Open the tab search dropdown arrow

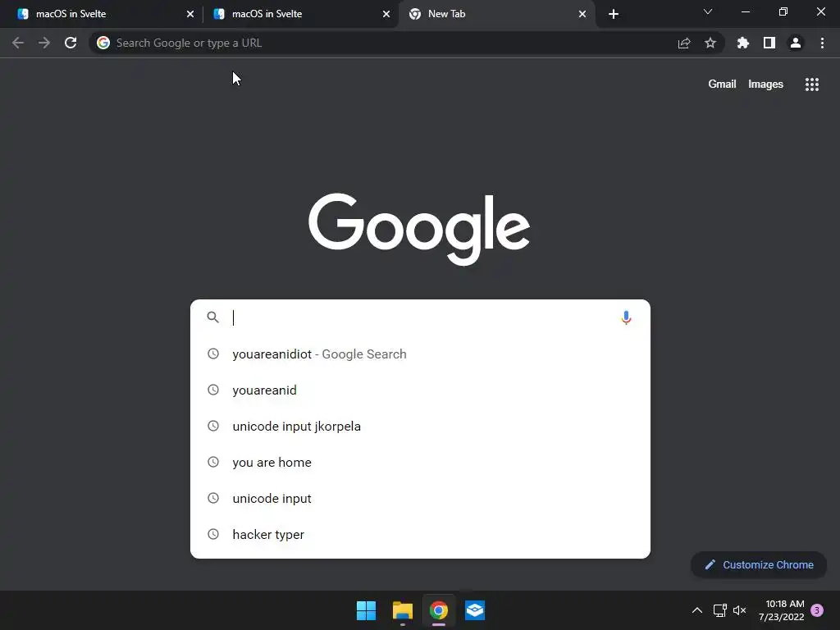(708, 11)
